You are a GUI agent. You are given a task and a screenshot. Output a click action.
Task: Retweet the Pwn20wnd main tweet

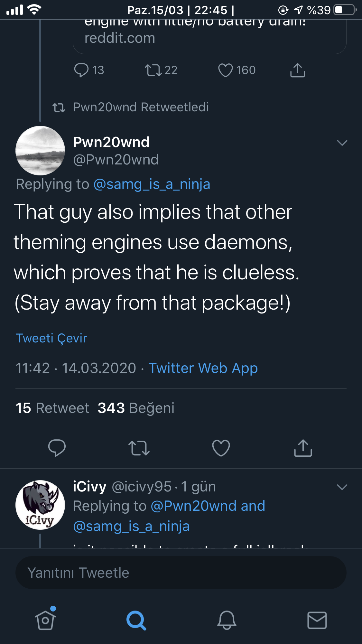(x=139, y=448)
